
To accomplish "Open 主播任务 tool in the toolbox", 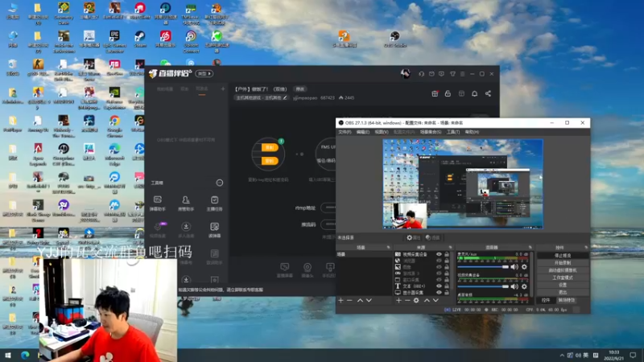I will pos(214,204).
